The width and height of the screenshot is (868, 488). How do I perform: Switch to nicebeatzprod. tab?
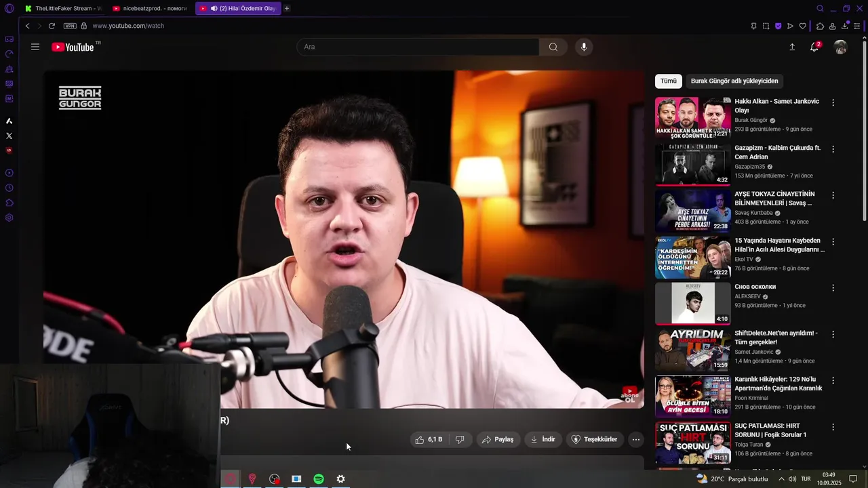coord(149,9)
